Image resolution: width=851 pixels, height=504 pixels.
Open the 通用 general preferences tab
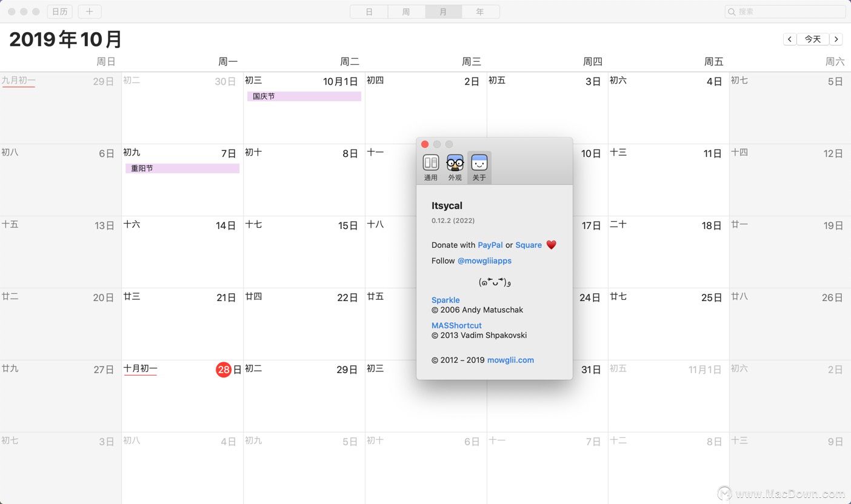tap(430, 167)
